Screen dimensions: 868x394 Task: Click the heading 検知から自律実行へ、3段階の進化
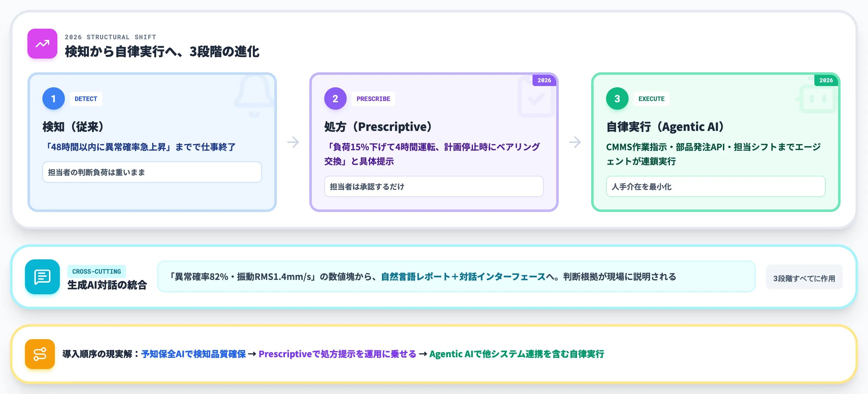(x=162, y=51)
